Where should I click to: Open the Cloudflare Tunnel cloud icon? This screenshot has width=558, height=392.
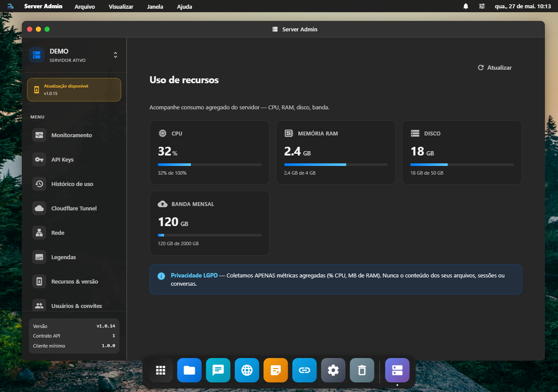[x=39, y=208]
